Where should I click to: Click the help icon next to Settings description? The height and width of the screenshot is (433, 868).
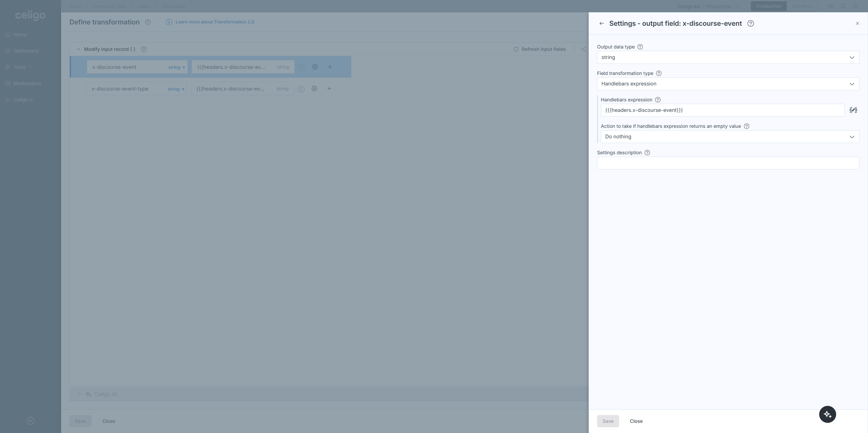[x=647, y=153]
